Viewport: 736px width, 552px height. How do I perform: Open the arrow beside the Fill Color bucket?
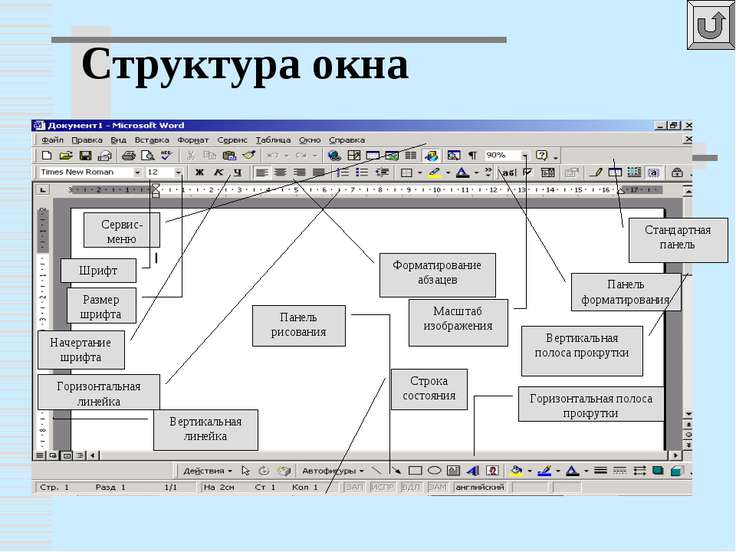(529, 470)
